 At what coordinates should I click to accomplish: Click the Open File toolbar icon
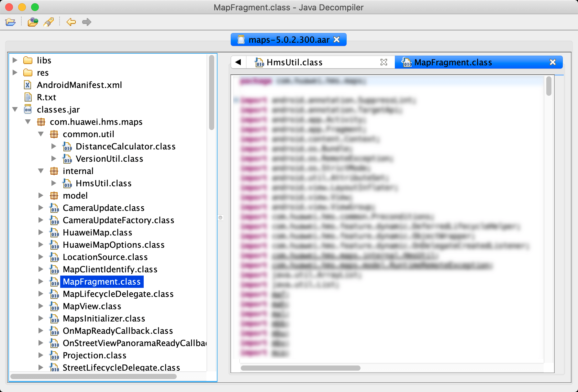pos(10,22)
